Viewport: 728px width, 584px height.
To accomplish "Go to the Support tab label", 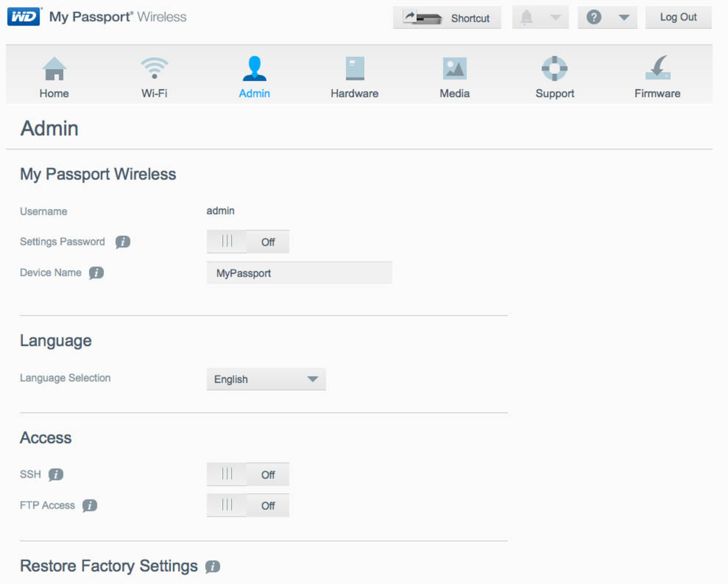I will [555, 93].
